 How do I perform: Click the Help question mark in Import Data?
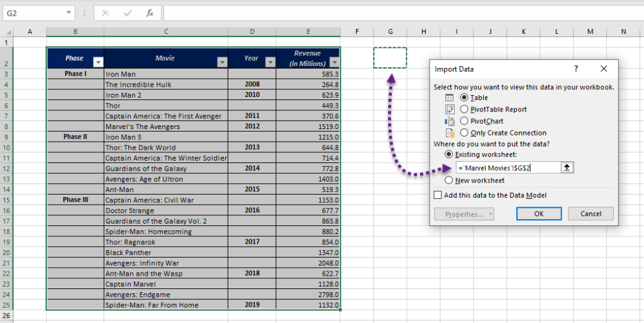576,69
